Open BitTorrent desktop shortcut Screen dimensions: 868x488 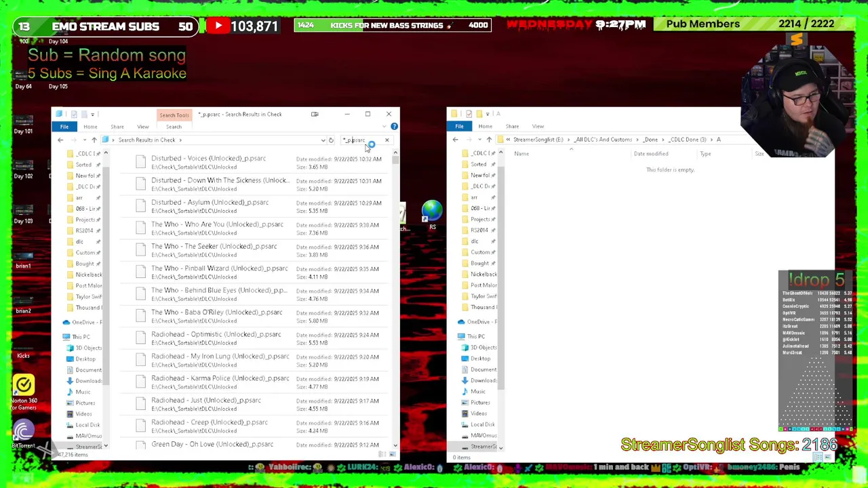[23, 434]
